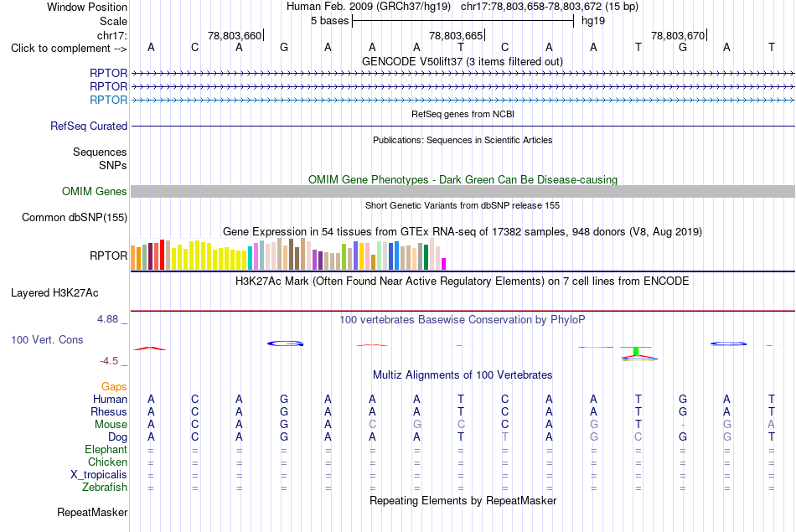Click the orange Gaps label
The height and width of the screenshot is (532, 796).
114,387
